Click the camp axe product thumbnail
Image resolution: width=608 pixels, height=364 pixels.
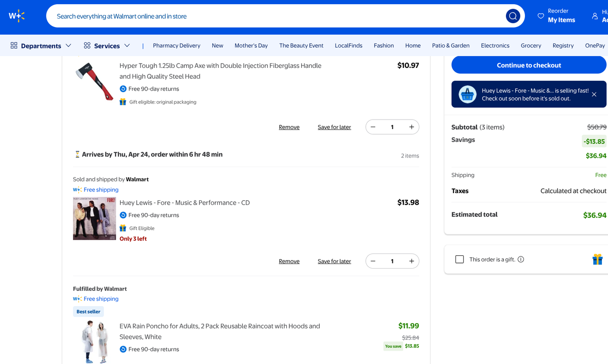95,81
